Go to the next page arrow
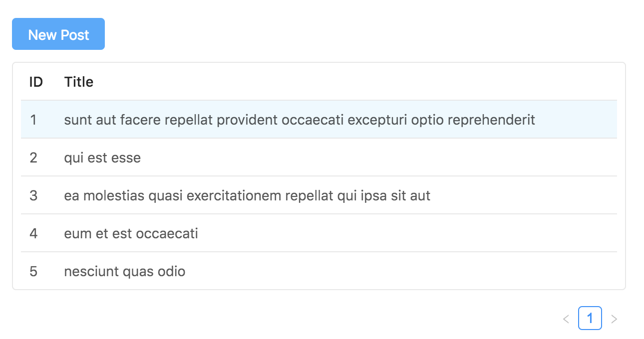Viewport: 644px width, 339px height. click(x=614, y=319)
